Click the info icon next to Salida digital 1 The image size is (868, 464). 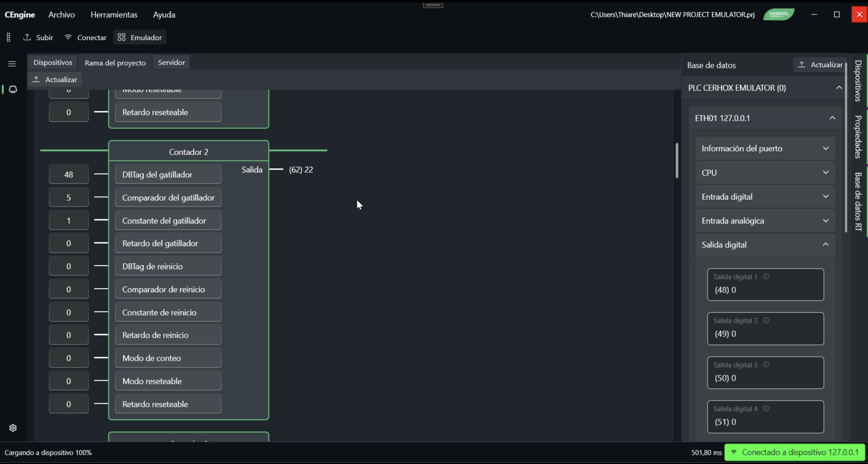pyautogui.click(x=766, y=276)
